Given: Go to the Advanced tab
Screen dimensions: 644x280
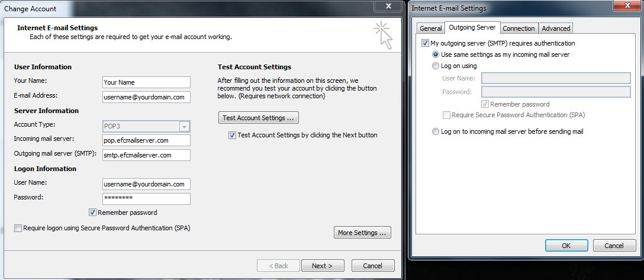Looking at the screenshot, I should click(556, 28).
